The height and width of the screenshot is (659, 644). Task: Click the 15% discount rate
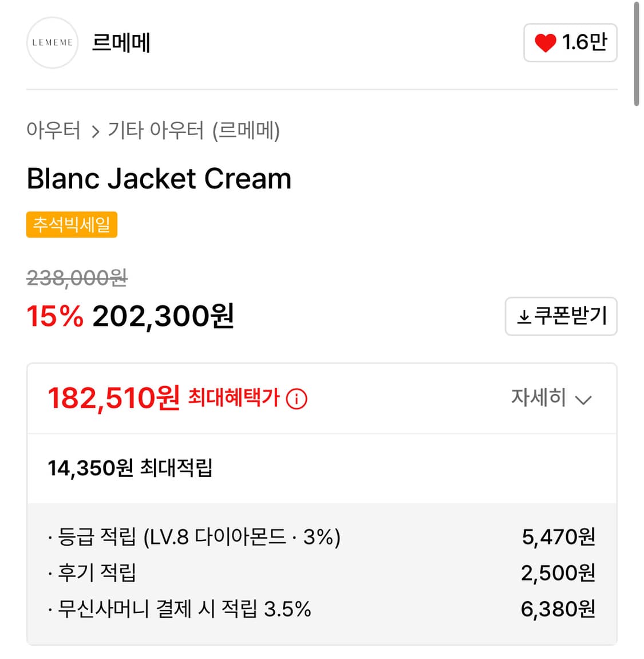(55, 316)
